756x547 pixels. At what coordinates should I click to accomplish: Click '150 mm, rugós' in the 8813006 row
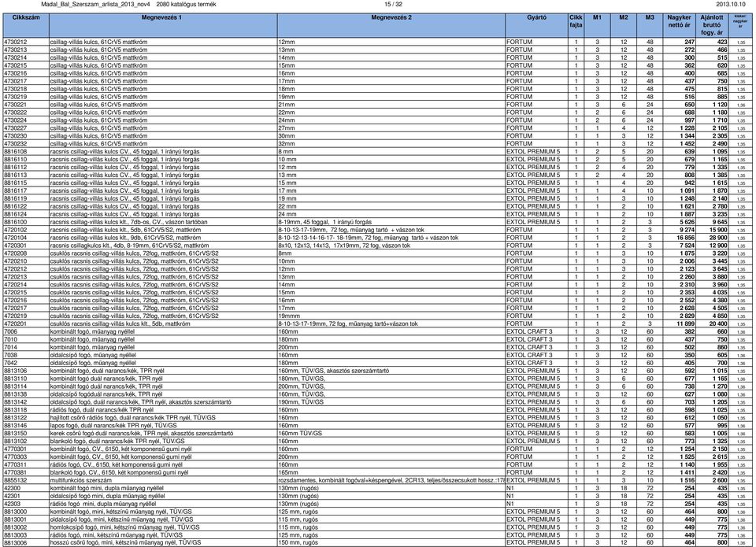[x=298, y=542]
